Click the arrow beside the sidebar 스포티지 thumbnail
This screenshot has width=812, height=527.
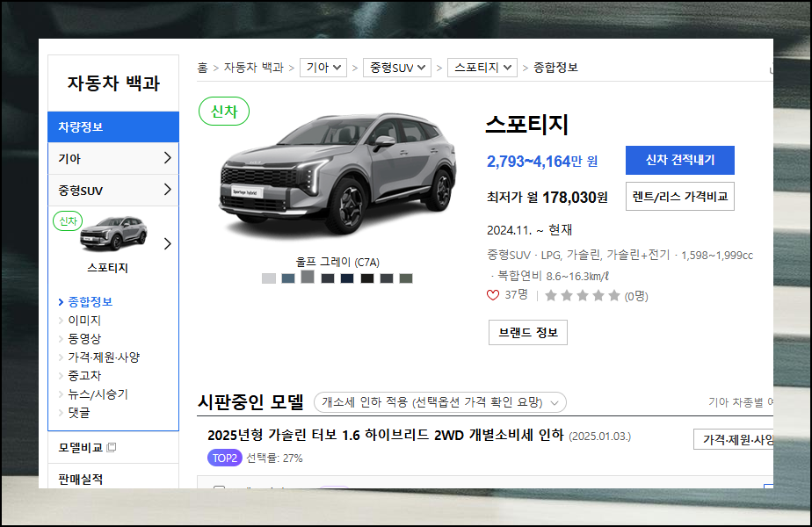[x=167, y=244]
